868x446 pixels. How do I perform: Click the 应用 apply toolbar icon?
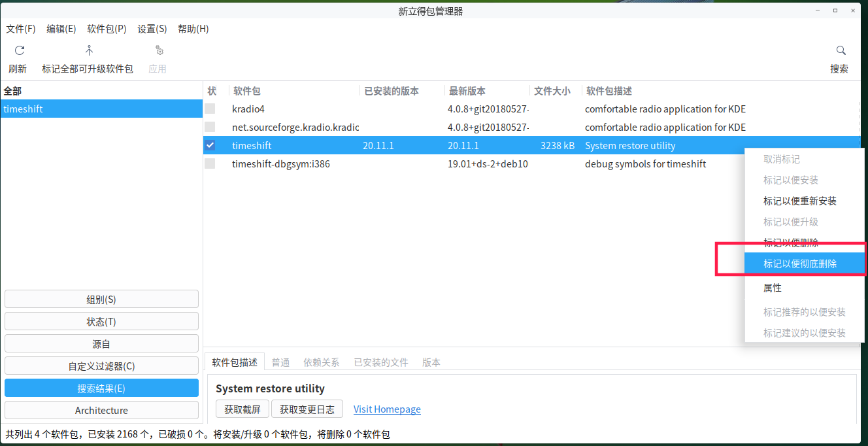click(x=158, y=50)
